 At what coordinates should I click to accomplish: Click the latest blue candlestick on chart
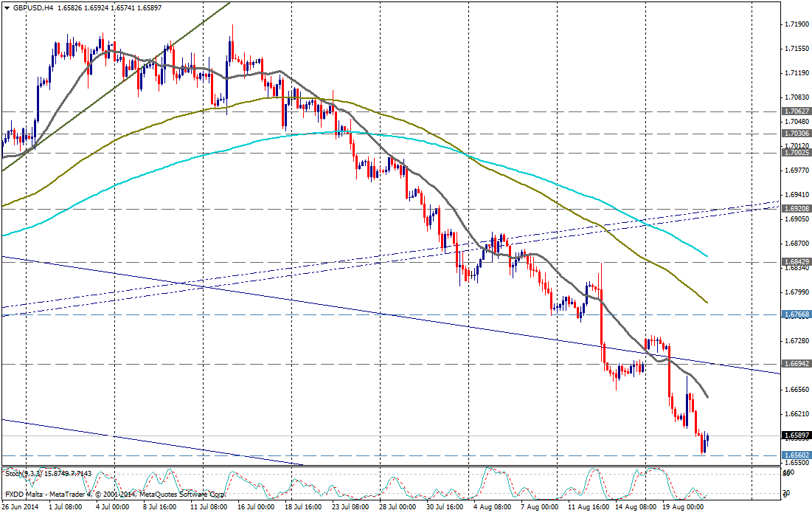click(x=707, y=441)
